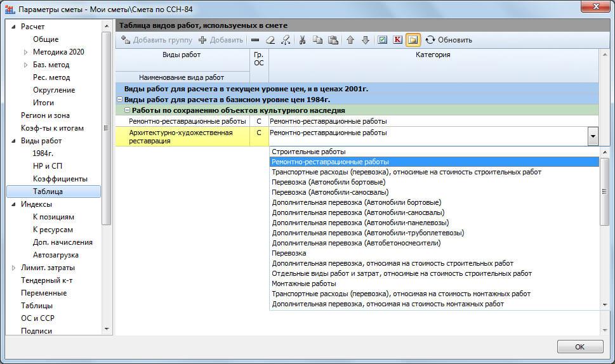Choose highlighted Ремонтно-реставрационные работы list option
This screenshot has height=364, width=615.
(x=435, y=162)
